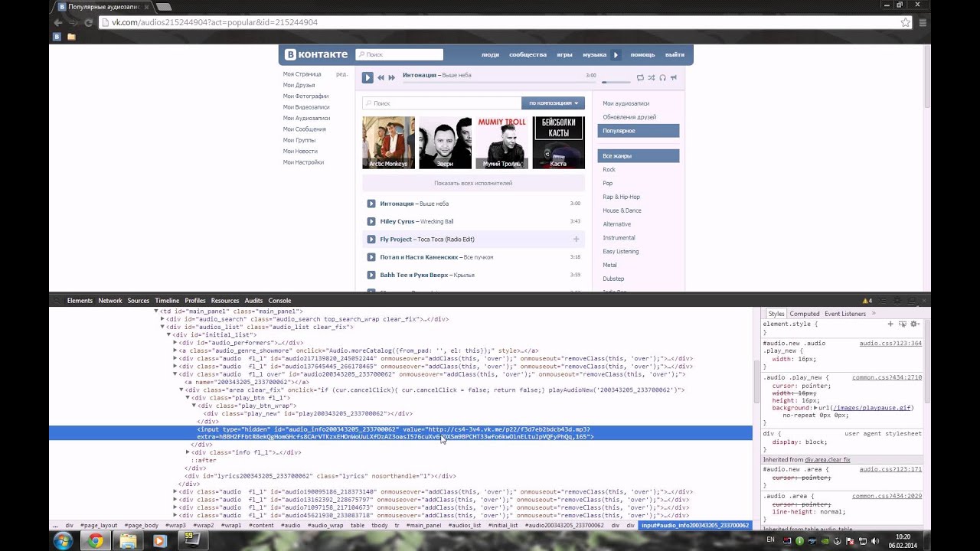This screenshot has width=980, height=551.
Task: Open Chrome from the Windows taskbar
Action: tap(96, 540)
